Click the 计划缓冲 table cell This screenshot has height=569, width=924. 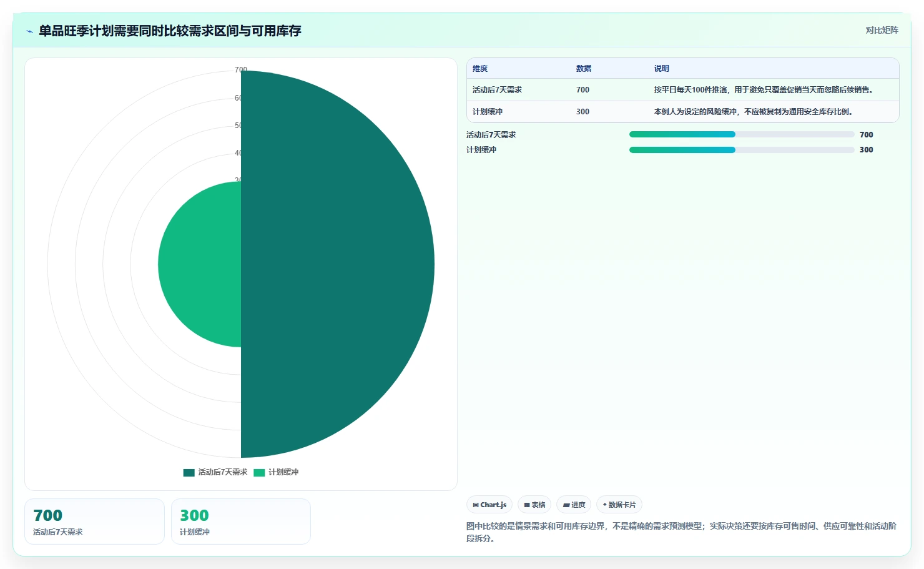coord(488,112)
